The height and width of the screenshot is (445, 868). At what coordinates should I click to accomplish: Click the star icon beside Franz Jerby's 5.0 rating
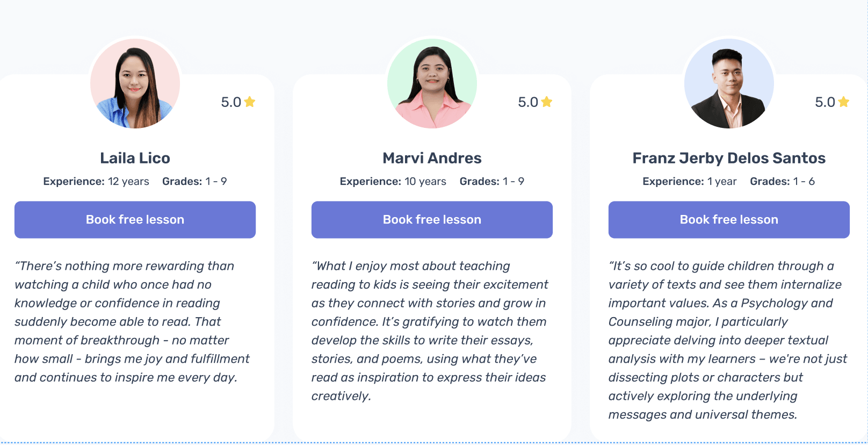point(844,102)
